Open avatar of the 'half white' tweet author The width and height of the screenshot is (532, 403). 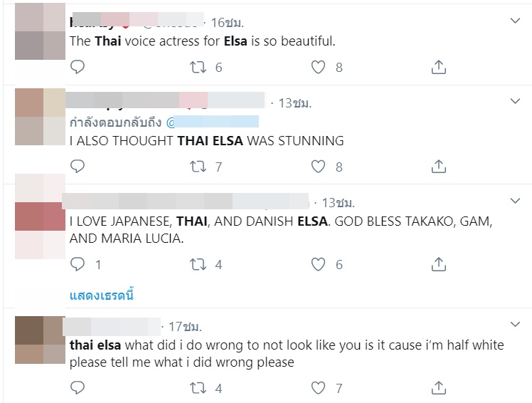coord(40,340)
